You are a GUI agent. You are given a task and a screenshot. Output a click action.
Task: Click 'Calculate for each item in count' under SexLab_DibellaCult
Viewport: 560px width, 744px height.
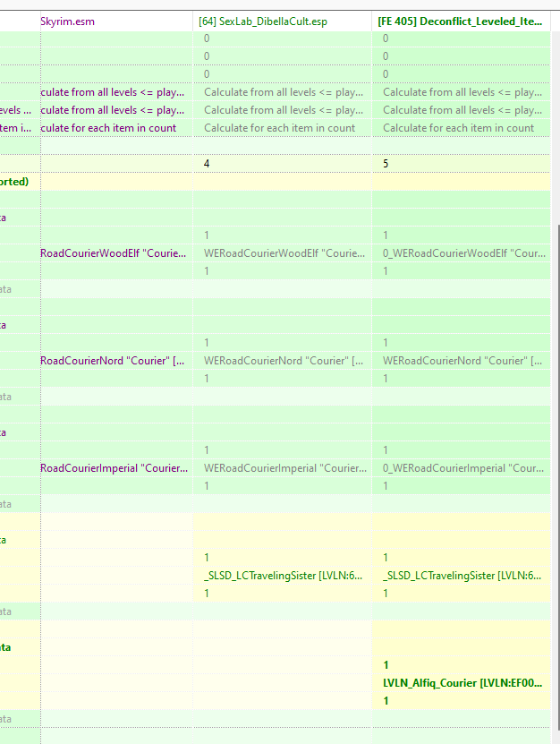pos(282,128)
